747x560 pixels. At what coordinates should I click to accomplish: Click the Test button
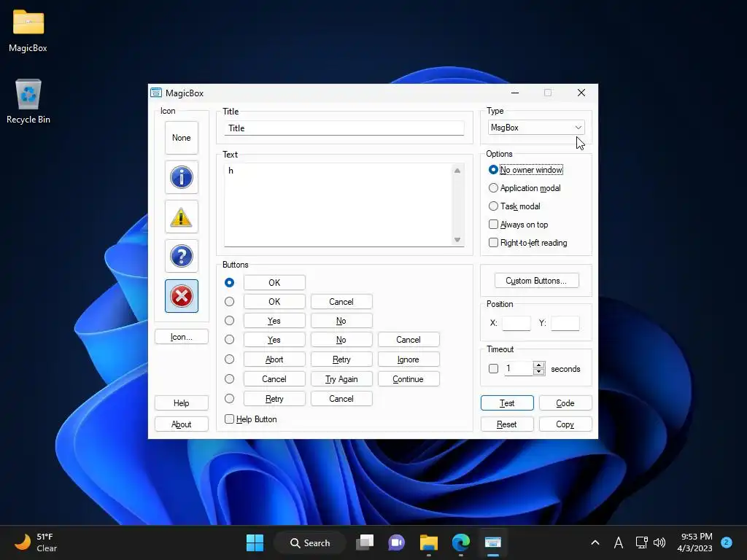[x=507, y=402]
